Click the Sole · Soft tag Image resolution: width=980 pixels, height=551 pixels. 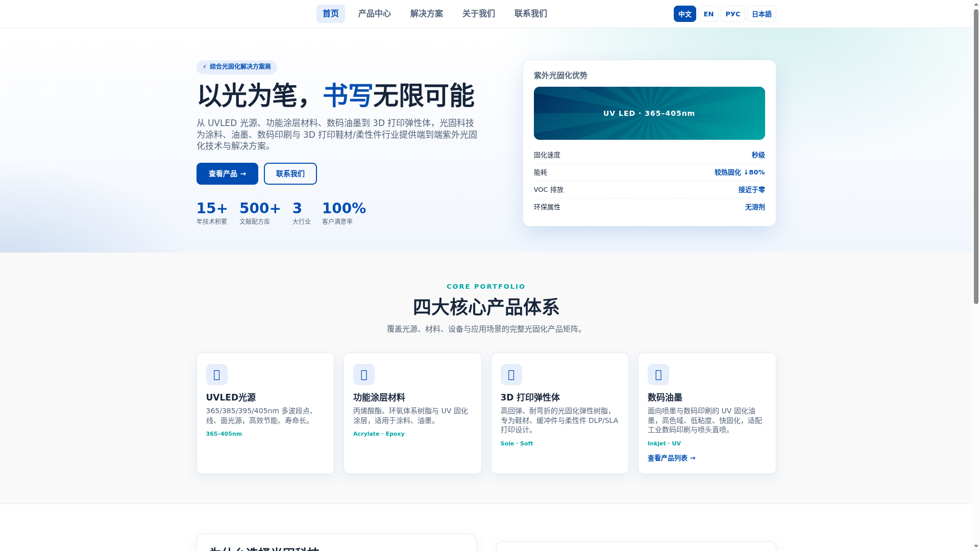click(517, 443)
